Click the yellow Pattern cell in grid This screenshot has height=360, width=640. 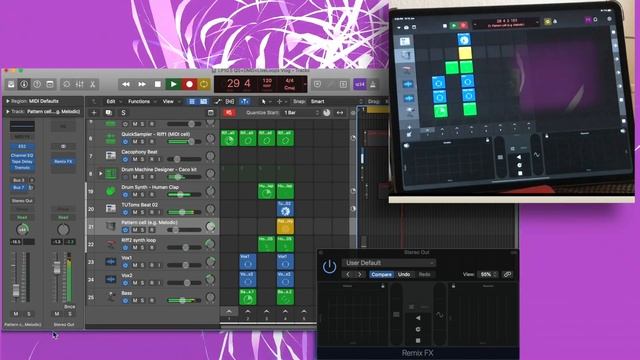[x=285, y=226]
